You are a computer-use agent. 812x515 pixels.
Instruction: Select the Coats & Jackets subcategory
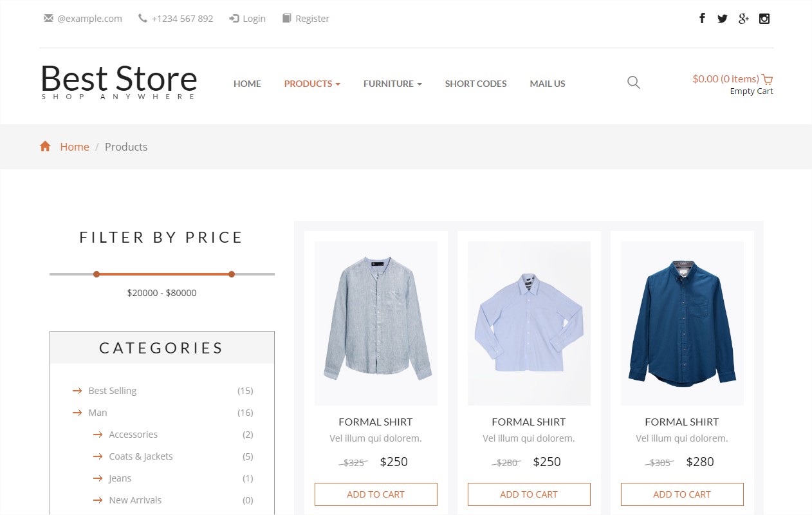[141, 456]
